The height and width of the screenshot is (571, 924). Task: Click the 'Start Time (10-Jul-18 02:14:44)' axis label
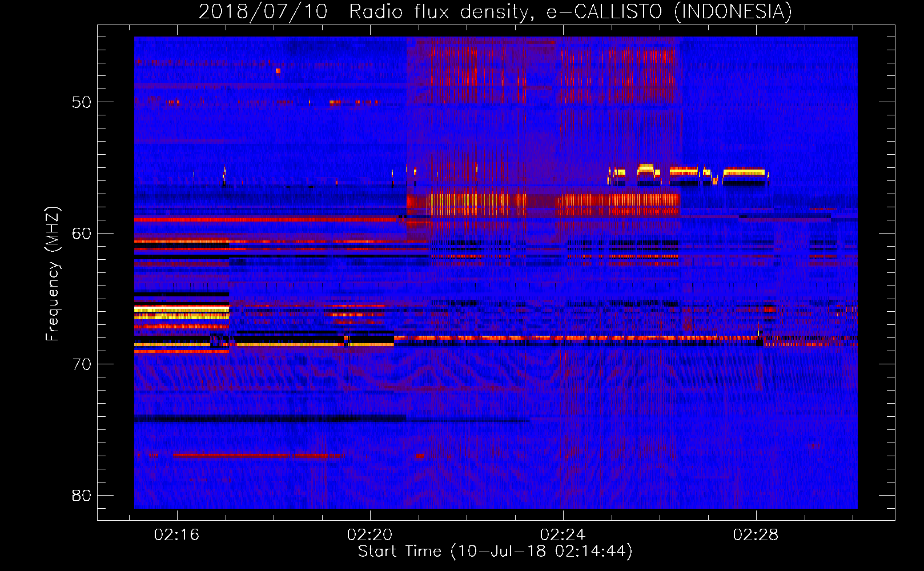coord(495,552)
